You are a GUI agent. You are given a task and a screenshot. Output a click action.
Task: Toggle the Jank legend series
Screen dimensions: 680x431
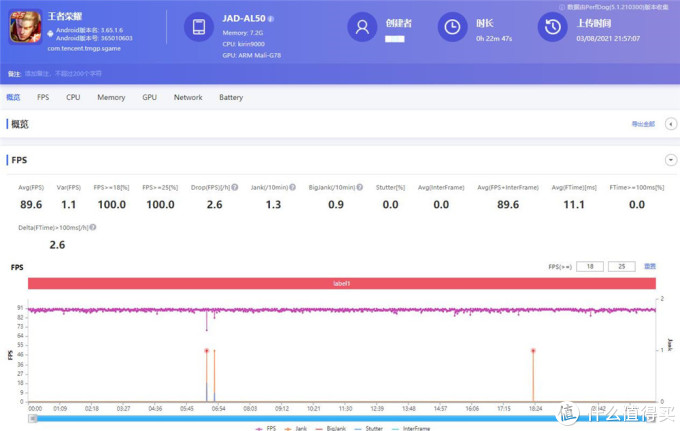click(x=295, y=428)
